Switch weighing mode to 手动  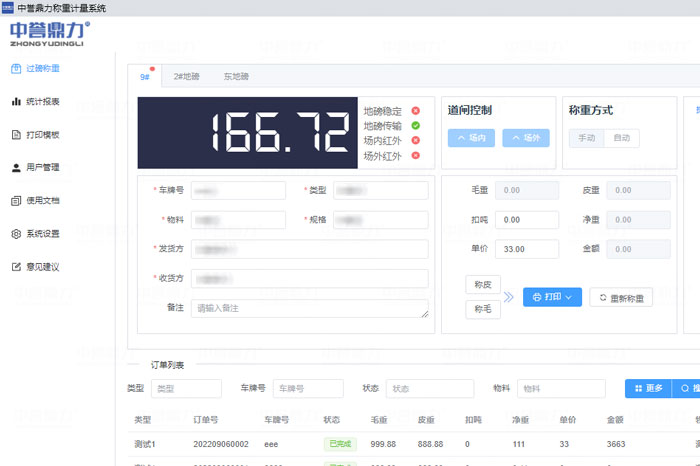click(x=585, y=138)
